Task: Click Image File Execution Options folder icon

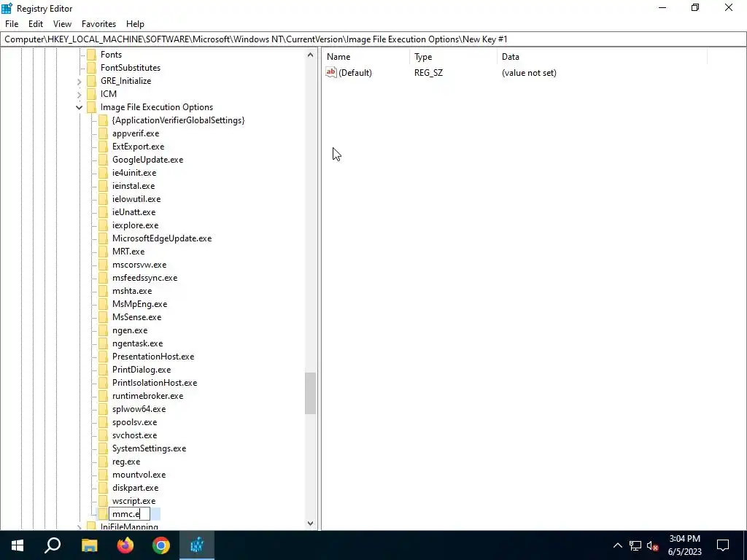Action: click(91, 107)
